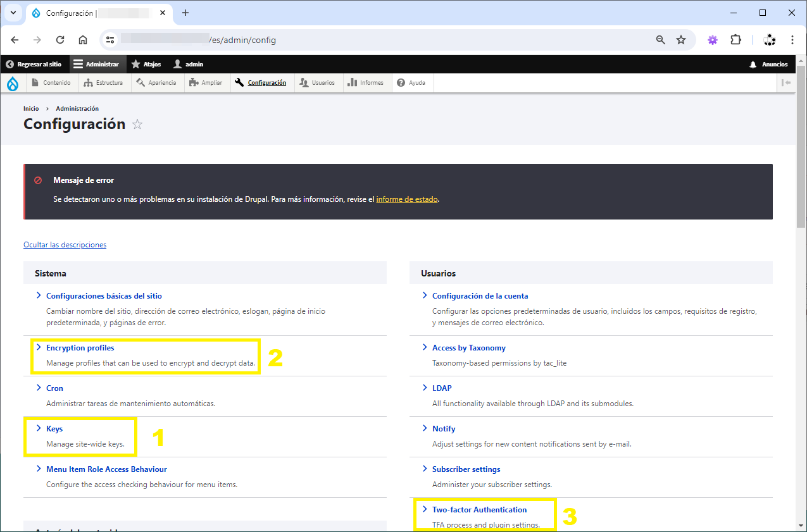The width and height of the screenshot is (807, 532).
Task: Open the LDAP settings link
Action: [x=442, y=388]
